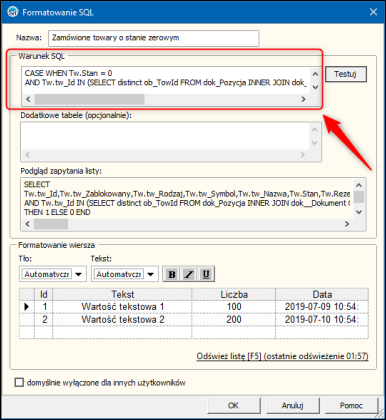
Task: Open help with Pomoc button
Action: pyautogui.click(x=351, y=405)
